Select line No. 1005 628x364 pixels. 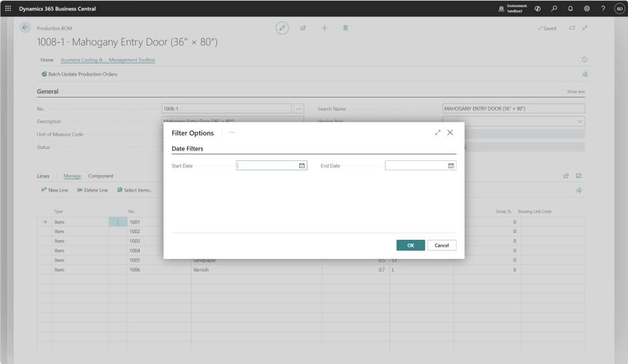pyautogui.click(x=134, y=260)
